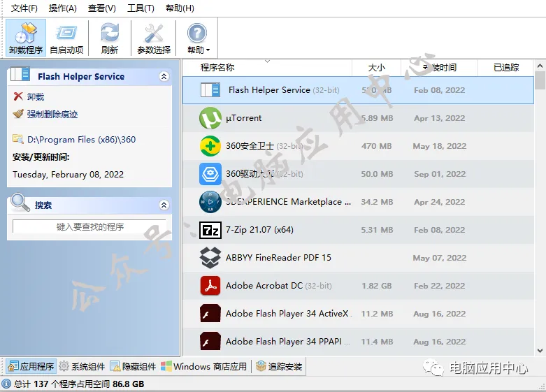This screenshot has height=392, width=546.
Task: Click Adobe Flash Player 34 PPAPI name
Action: [x=283, y=342]
